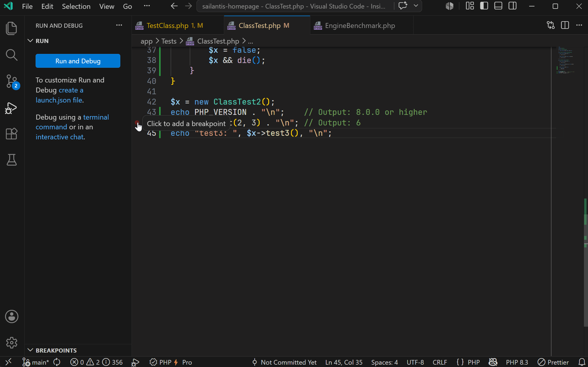588x367 pixels.
Task: Click the Copilot status icon in title bar
Action: pyautogui.click(x=449, y=6)
